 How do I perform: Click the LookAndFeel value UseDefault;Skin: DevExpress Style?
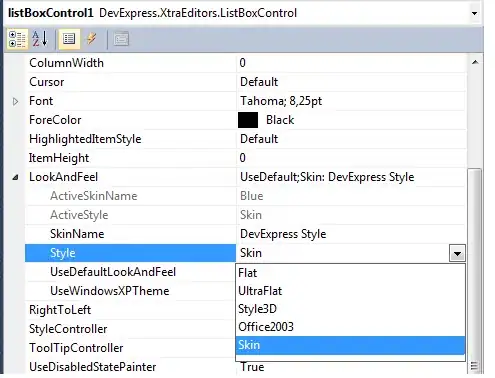(x=327, y=177)
